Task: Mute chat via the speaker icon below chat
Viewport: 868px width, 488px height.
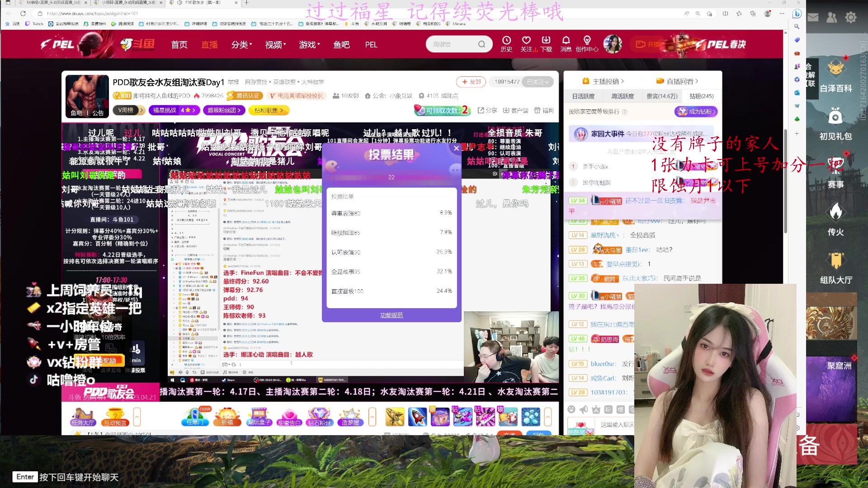Action: click(584, 409)
